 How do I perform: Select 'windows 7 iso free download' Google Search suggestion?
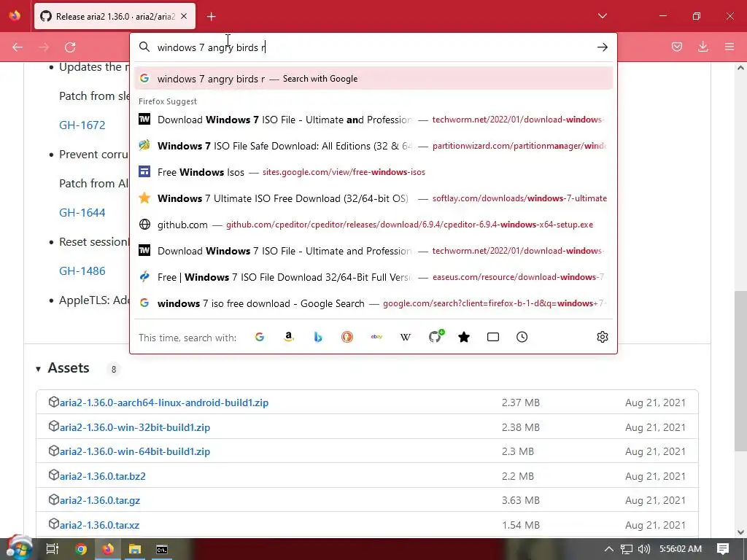tap(373, 303)
